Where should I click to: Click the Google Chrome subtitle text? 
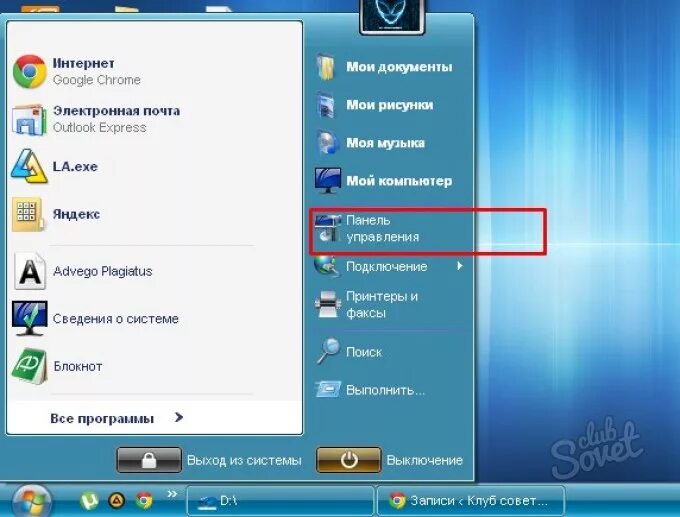(97, 80)
